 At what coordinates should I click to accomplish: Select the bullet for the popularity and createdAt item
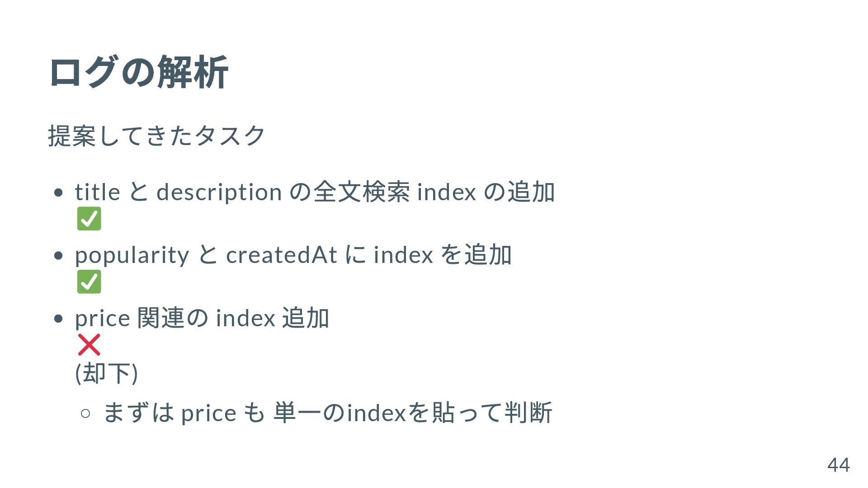pyautogui.click(x=58, y=256)
